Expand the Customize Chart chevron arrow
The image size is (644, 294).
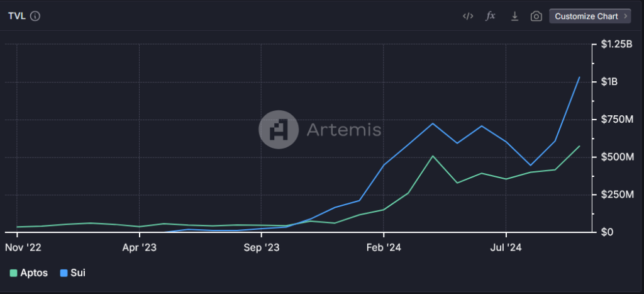point(625,16)
